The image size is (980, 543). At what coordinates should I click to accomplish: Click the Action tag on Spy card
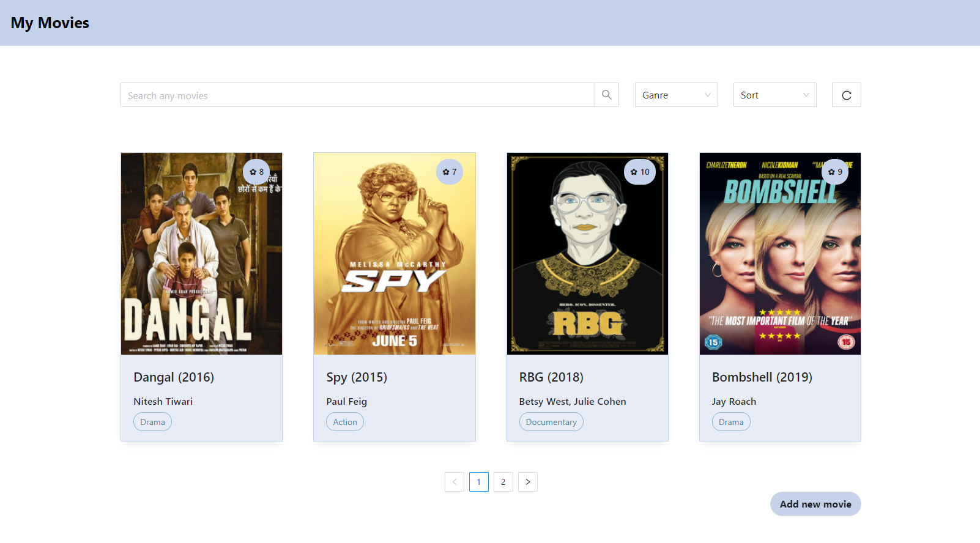[345, 422]
